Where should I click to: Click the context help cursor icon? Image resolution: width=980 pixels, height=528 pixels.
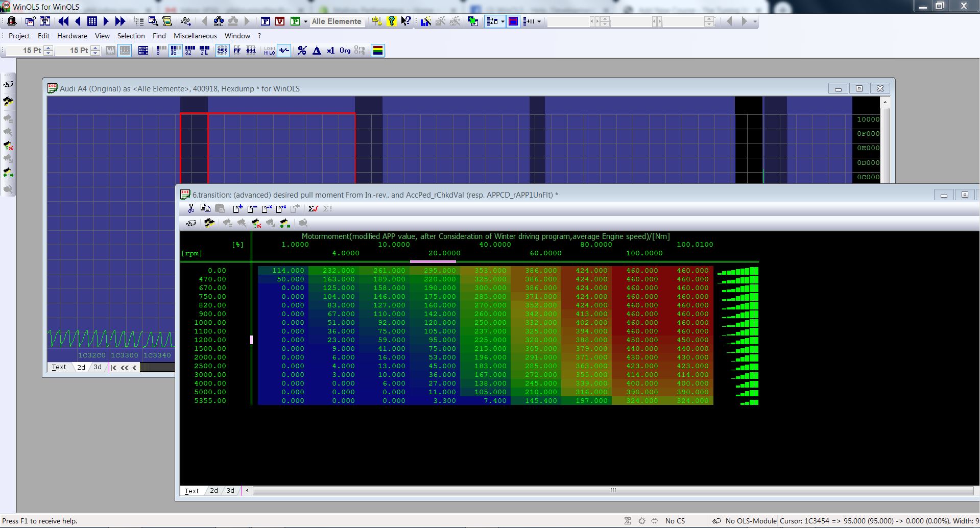point(406,21)
